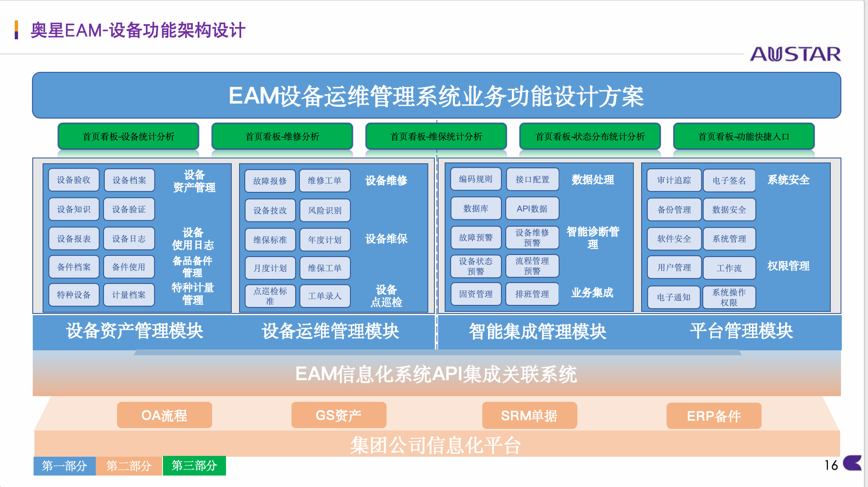
Task: Click the 备份管理 box
Action: coord(674,210)
